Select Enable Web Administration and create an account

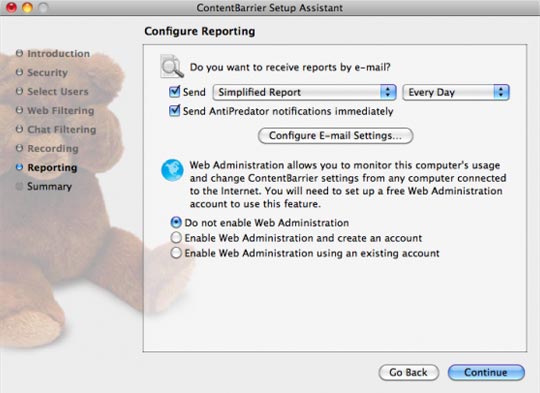point(176,238)
